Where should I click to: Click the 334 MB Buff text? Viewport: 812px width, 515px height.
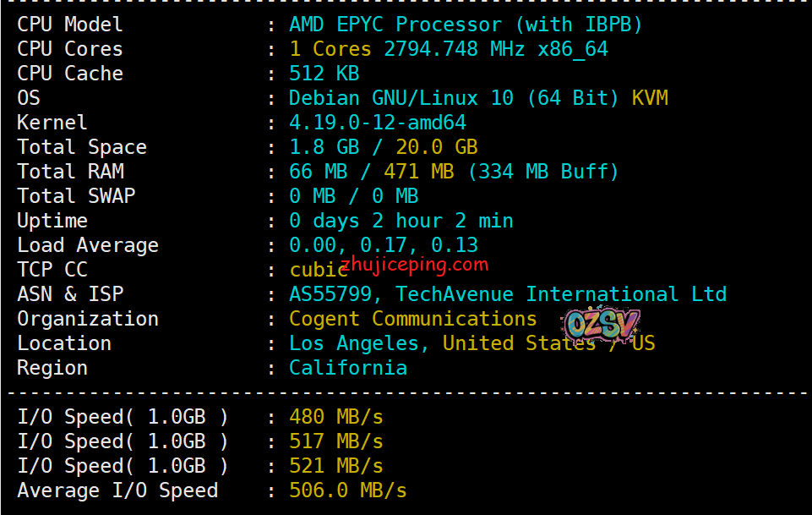pos(542,172)
